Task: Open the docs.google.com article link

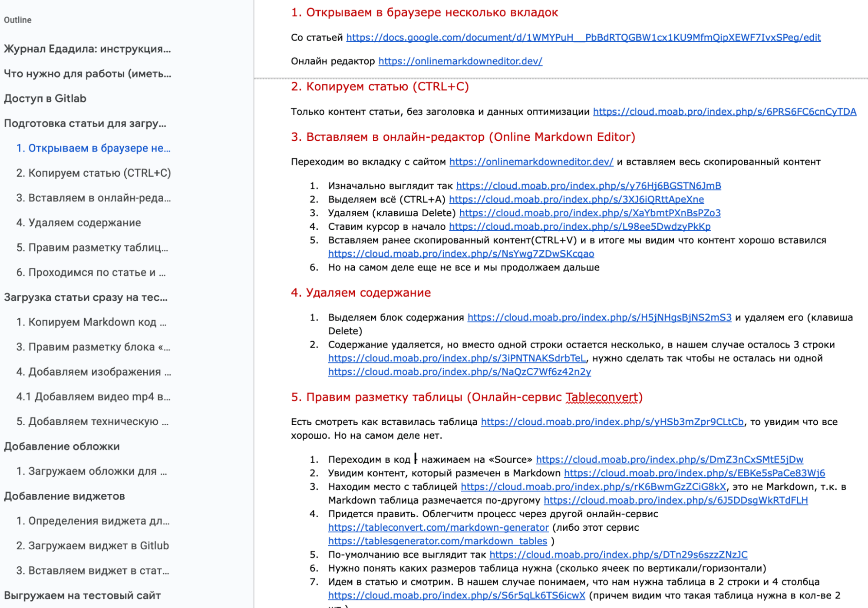Action: click(583, 37)
